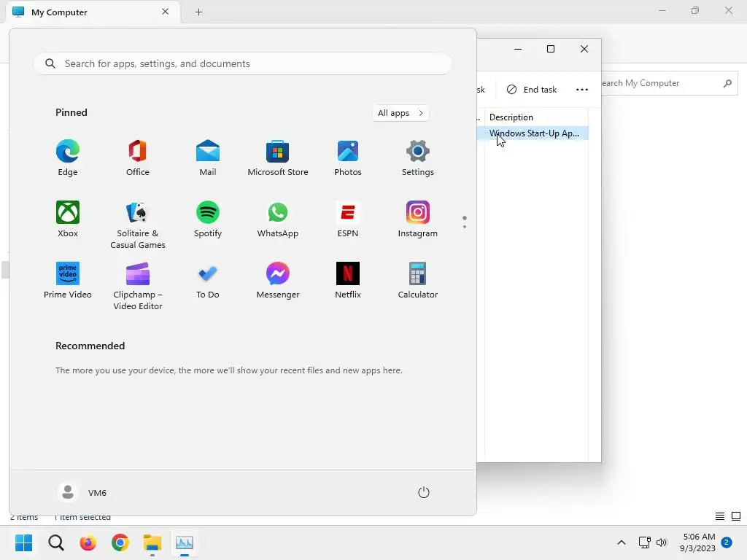Viewport: 747px width, 560px height.
Task: Launch Netflix pinned app
Action: click(348, 281)
